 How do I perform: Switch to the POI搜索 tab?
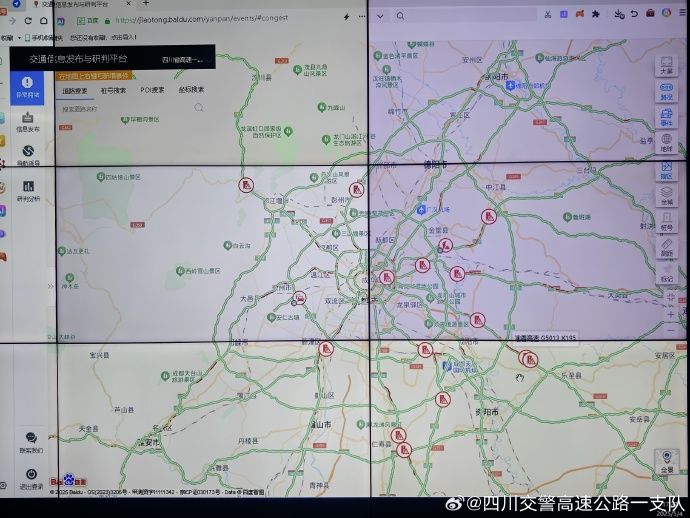pyautogui.click(x=152, y=90)
